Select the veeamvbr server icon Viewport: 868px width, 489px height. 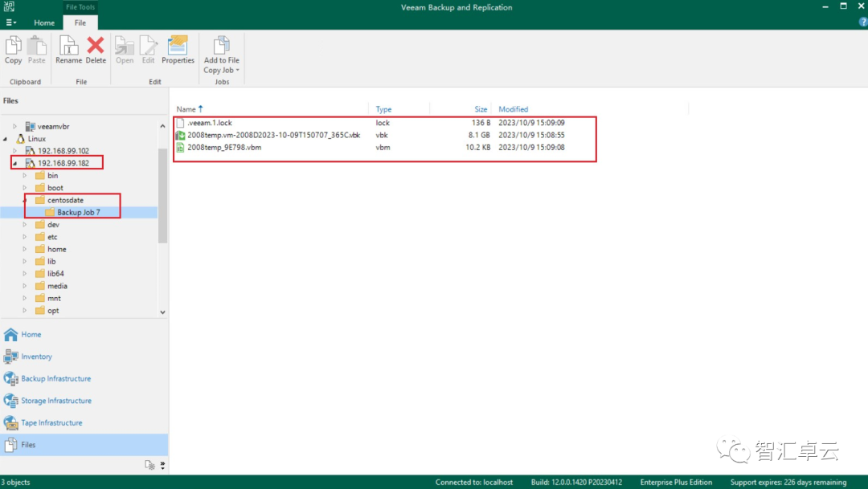[x=31, y=127]
